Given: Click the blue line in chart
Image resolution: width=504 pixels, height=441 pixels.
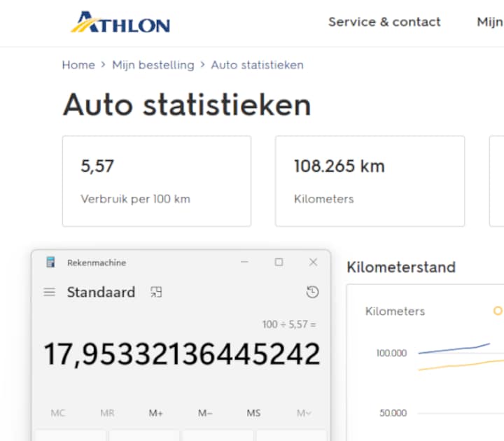Looking at the screenshot, I should tap(454, 349).
